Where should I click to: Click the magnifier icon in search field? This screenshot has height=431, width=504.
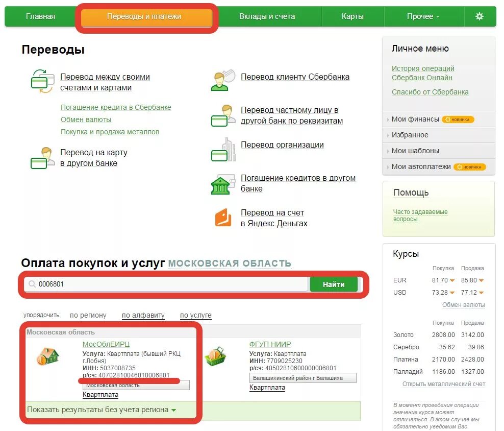pyautogui.click(x=32, y=284)
